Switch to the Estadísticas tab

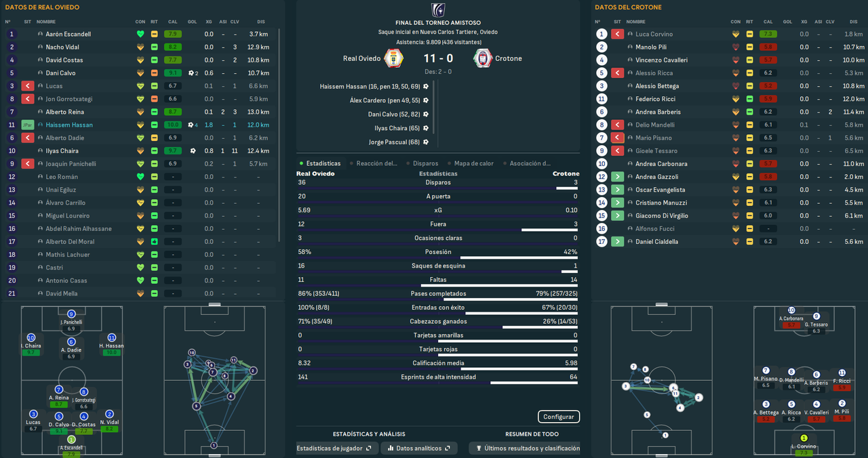321,163
